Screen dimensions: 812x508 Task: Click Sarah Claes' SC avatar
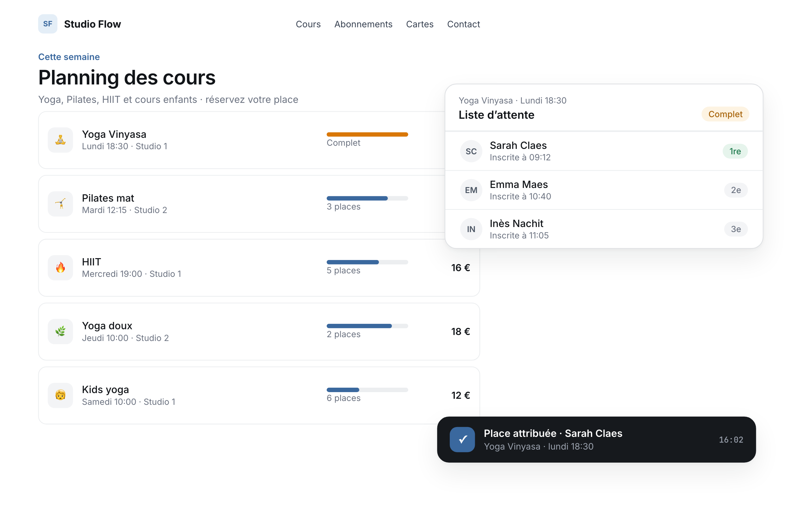click(x=471, y=151)
